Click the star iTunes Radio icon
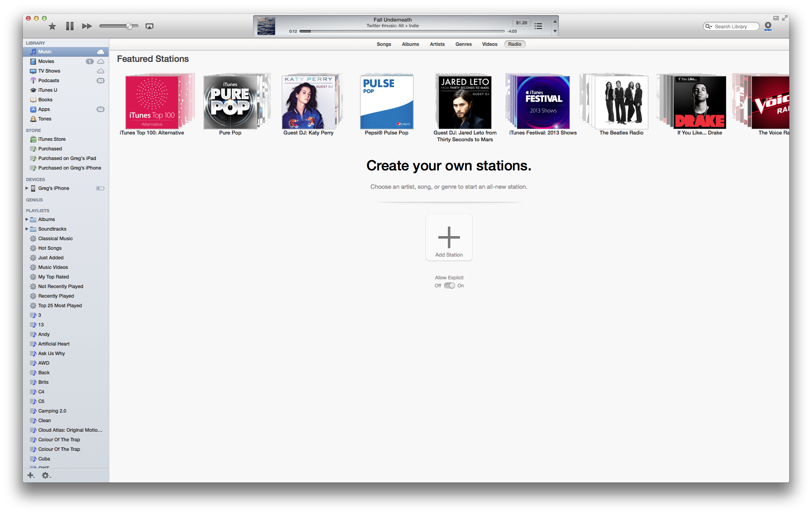Screen dimensions: 812x514 coord(52,26)
